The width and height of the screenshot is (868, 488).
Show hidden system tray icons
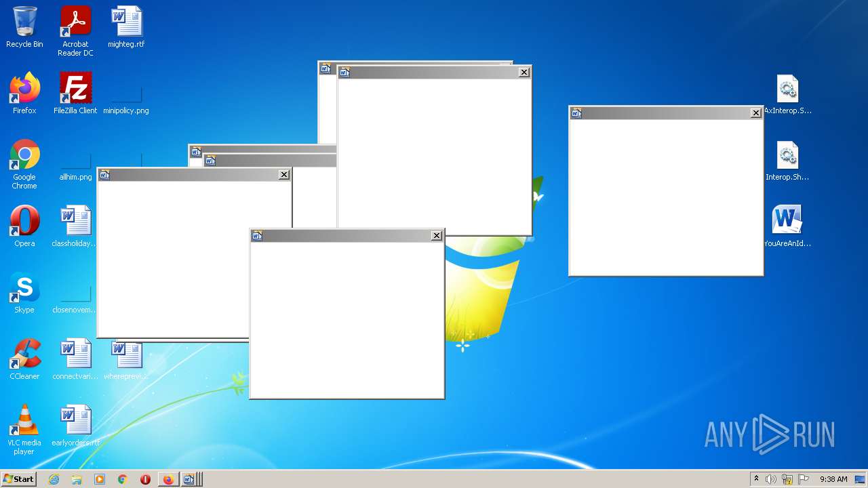tap(756, 479)
